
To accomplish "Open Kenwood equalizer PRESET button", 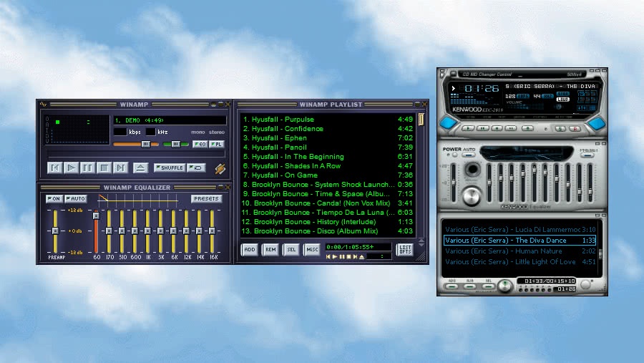I will [x=587, y=155].
